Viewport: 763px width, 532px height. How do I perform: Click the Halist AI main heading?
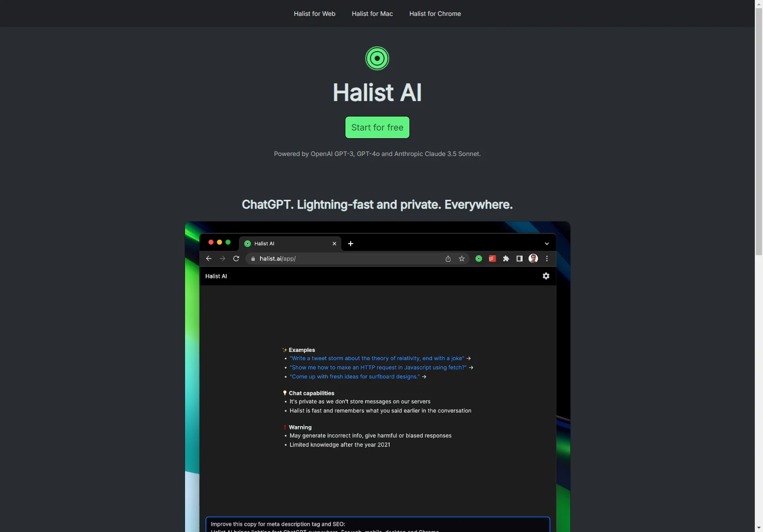pos(377,92)
